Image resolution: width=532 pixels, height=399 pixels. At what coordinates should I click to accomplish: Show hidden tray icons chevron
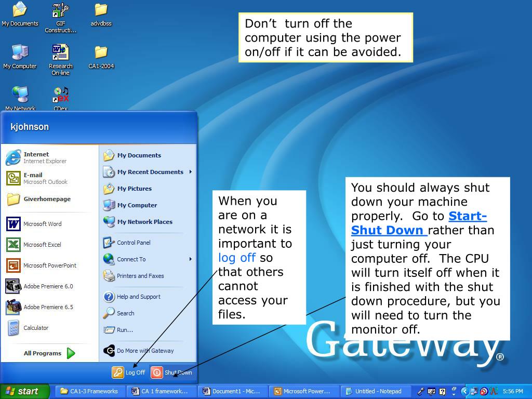464,392
